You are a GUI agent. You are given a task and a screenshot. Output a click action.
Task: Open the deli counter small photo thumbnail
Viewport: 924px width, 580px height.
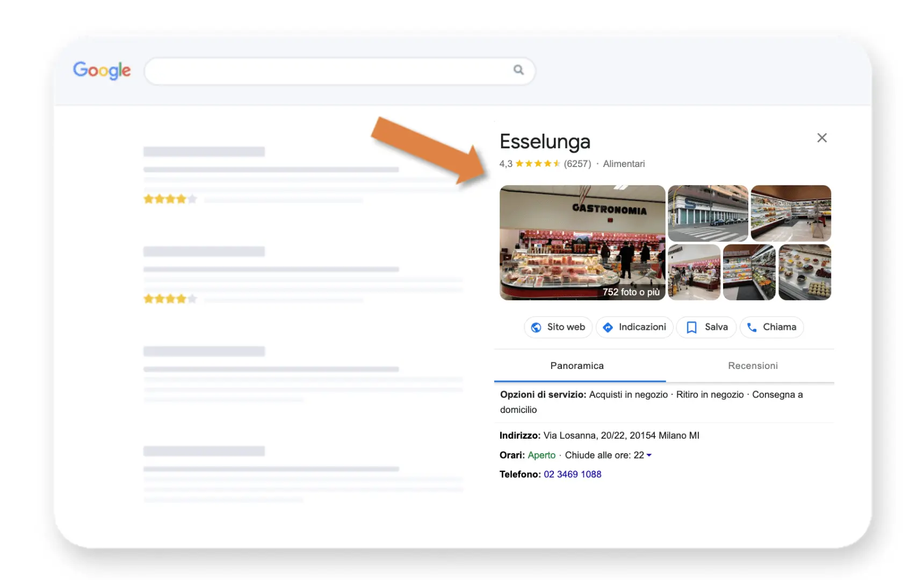tap(694, 272)
